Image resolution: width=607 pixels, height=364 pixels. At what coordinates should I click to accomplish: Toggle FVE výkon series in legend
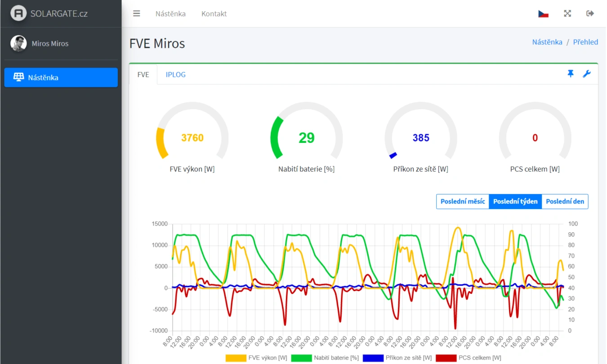pyautogui.click(x=256, y=358)
